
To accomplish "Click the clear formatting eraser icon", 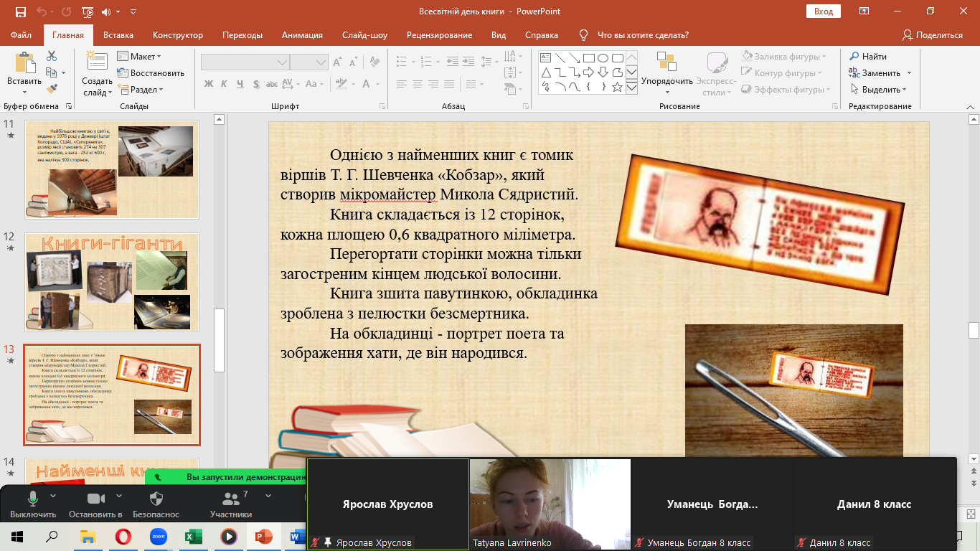I will coord(376,62).
